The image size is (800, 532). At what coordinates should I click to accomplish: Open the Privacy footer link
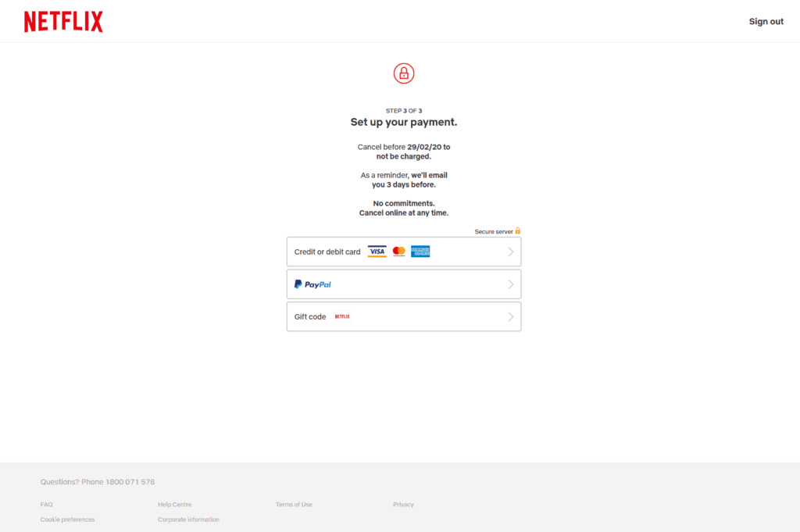tap(403, 505)
